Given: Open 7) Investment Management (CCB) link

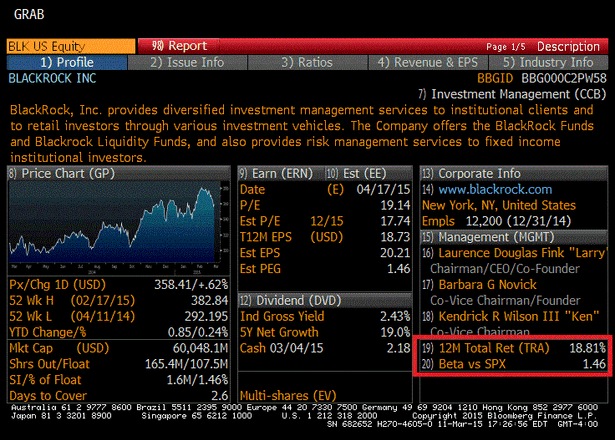Looking at the screenshot, I should tap(512, 94).
